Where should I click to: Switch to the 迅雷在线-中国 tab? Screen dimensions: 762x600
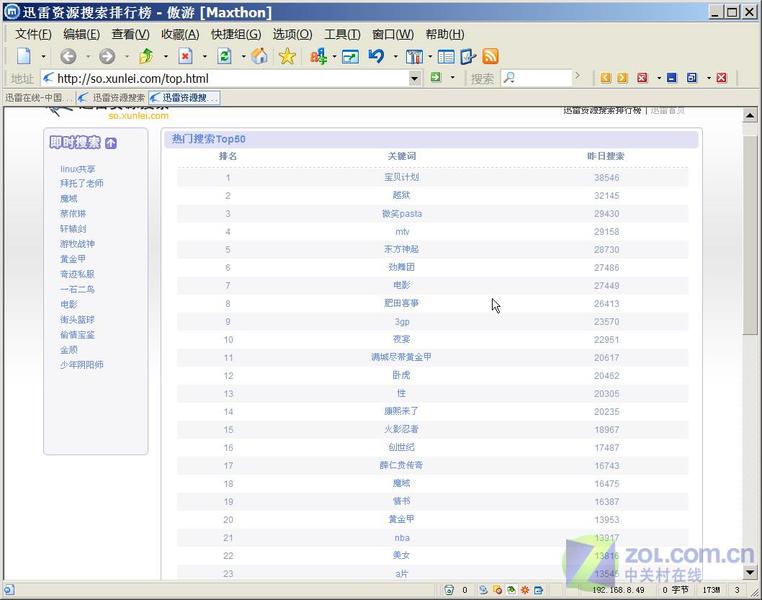(39, 98)
